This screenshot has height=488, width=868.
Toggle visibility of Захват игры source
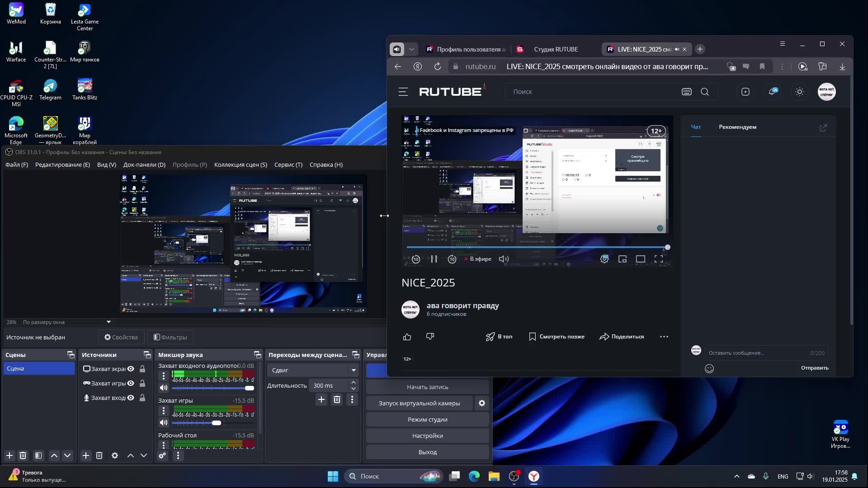point(131,383)
